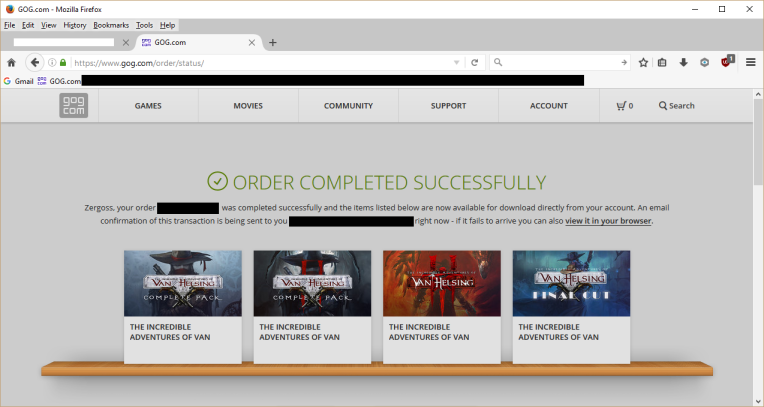This screenshot has width=764, height=407.
Task: Open first Van Helsing Complete Pack thumbnail
Action: click(183, 283)
